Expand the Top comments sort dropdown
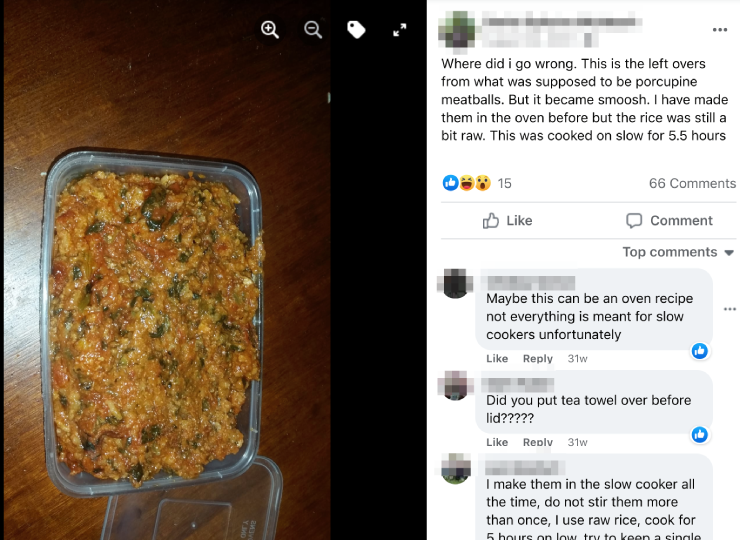The image size is (740, 540). pos(678,252)
